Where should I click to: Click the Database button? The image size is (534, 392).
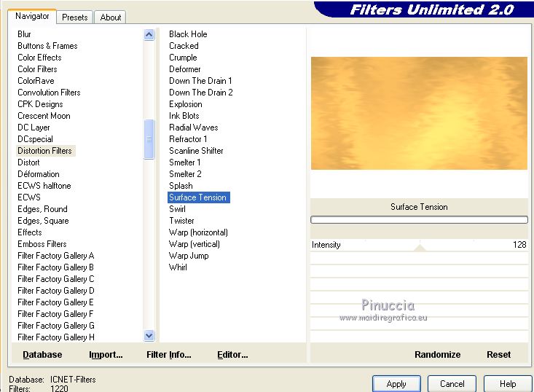point(42,355)
